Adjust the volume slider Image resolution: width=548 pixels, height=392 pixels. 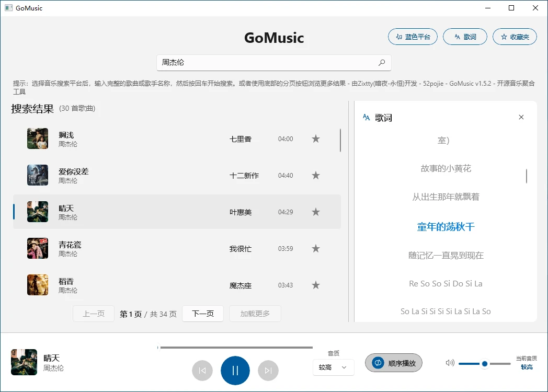(x=484, y=364)
